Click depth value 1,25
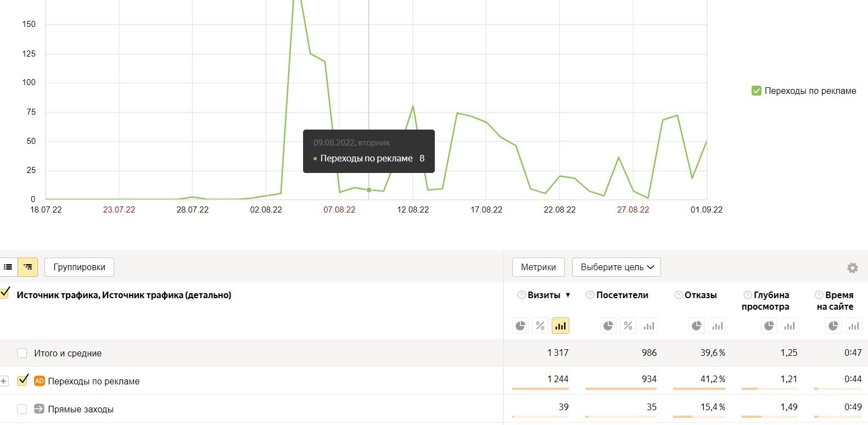Viewport: 868px width, 425px height. pos(789,353)
